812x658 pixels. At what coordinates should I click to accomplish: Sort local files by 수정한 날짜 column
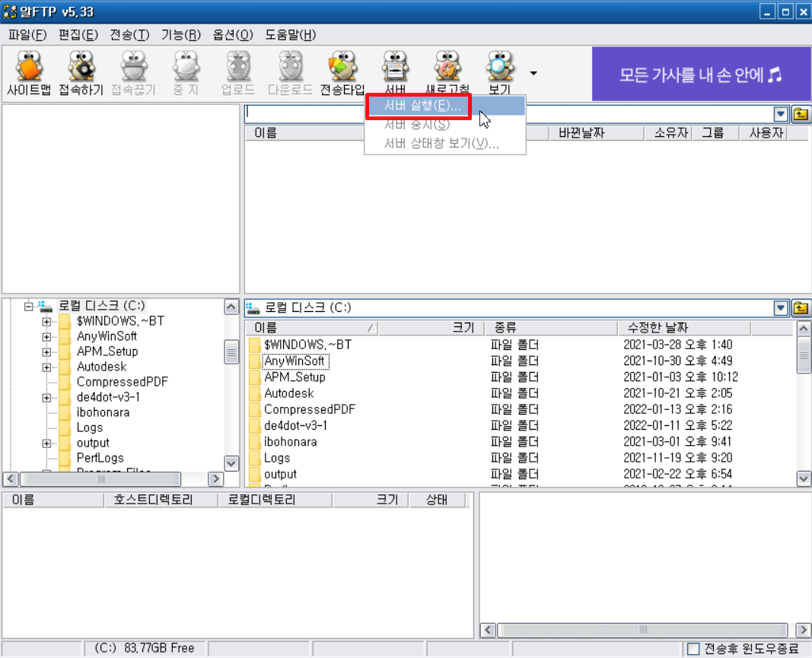(x=684, y=328)
